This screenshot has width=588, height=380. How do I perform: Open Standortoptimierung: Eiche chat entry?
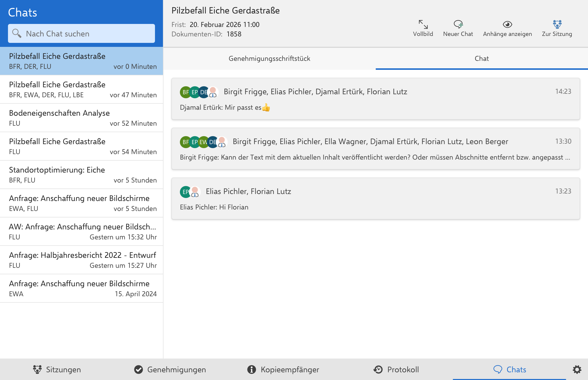click(x=81, y=175)
